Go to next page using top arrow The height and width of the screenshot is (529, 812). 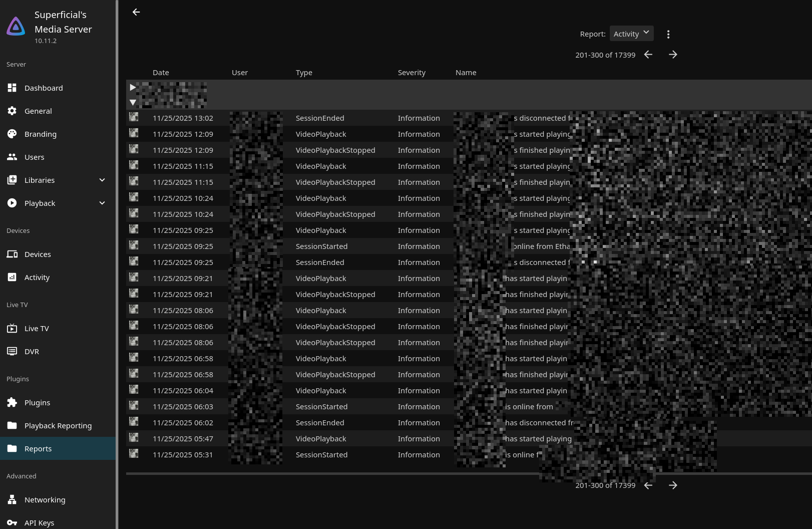[x=673, y=55]
